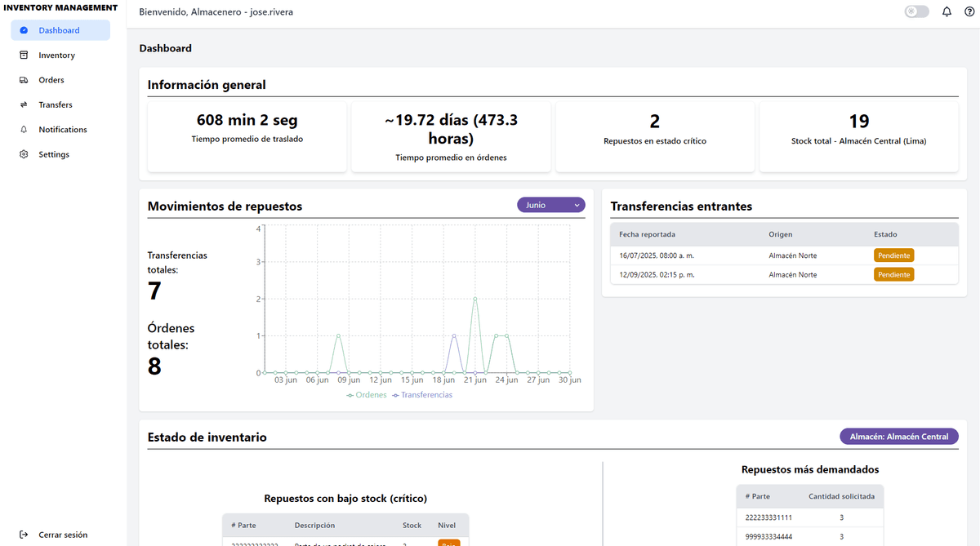Click the Descripción column header

point(314,526)
